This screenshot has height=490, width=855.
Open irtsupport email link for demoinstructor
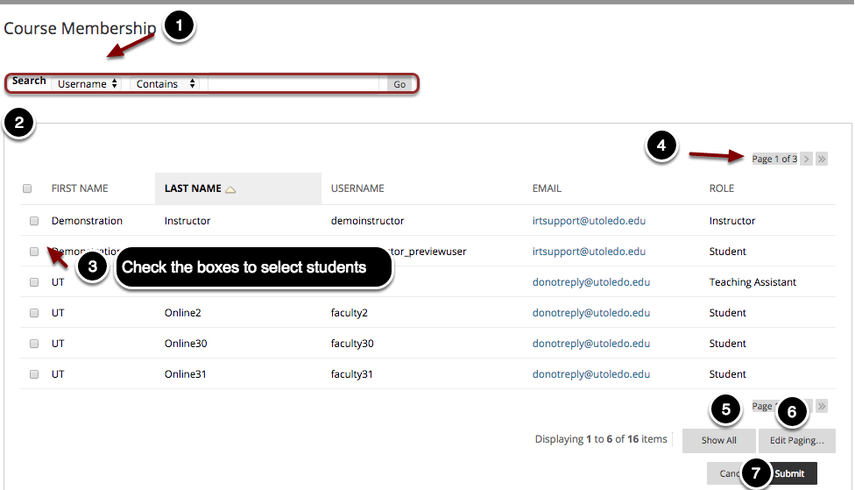click(x=589, y=221)
